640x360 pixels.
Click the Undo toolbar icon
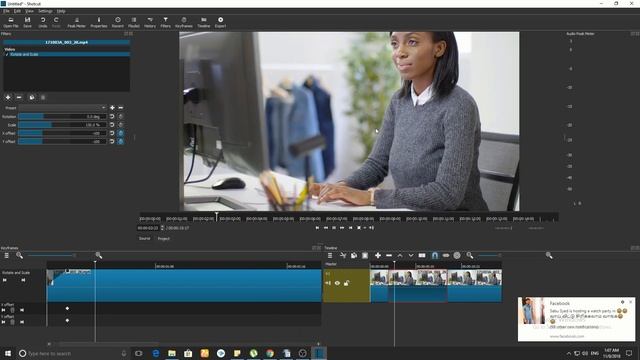click(x=42, y=22)
